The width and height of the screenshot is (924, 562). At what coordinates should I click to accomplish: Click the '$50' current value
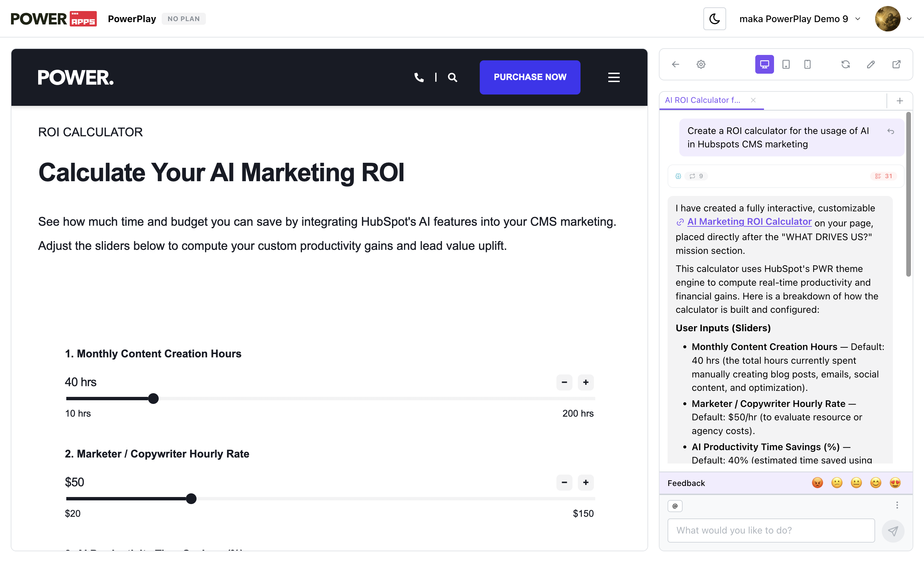click(x=75, y=483)
